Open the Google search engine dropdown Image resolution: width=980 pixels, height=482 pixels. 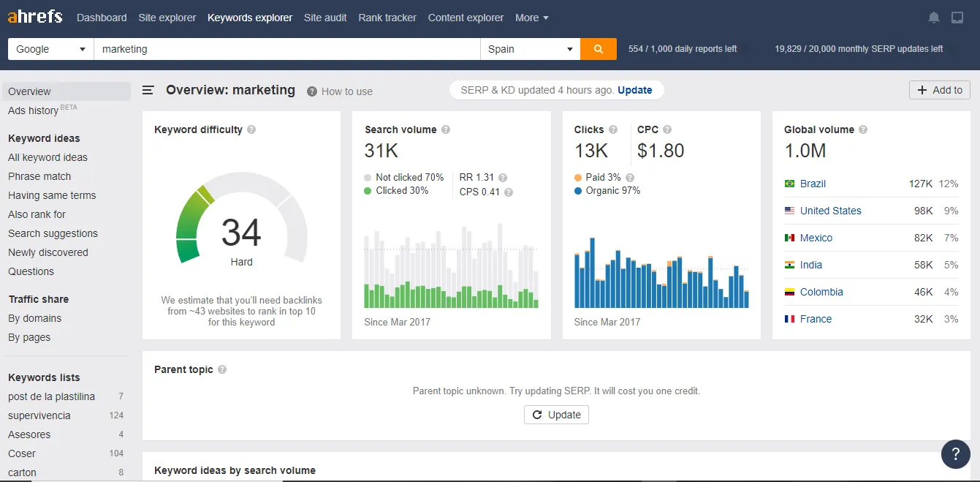pos(50,49)
